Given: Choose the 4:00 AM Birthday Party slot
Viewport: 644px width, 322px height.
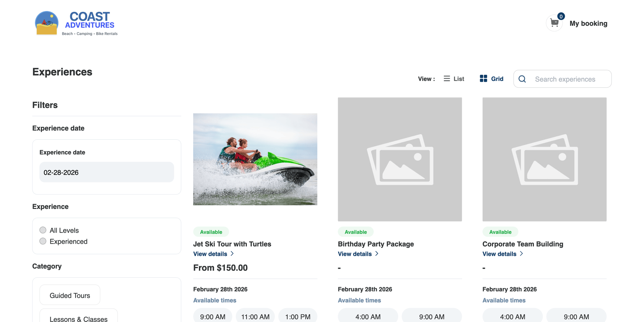Looking at the screenshot, I should (368, 316).
